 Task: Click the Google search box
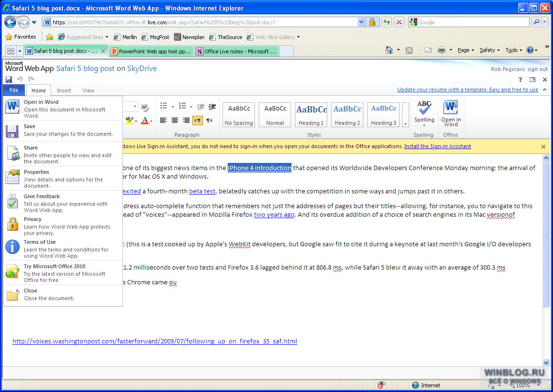pyautogui.click(x=469, y=22)
